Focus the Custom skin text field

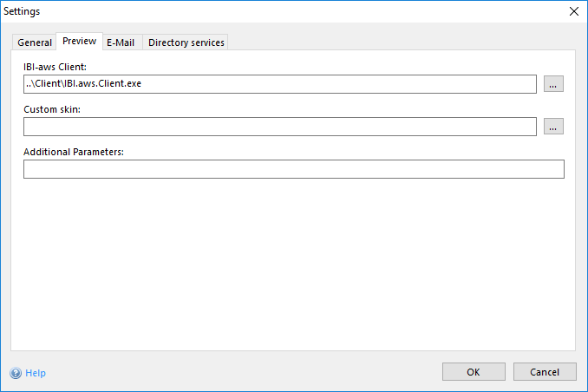[279, 127]
